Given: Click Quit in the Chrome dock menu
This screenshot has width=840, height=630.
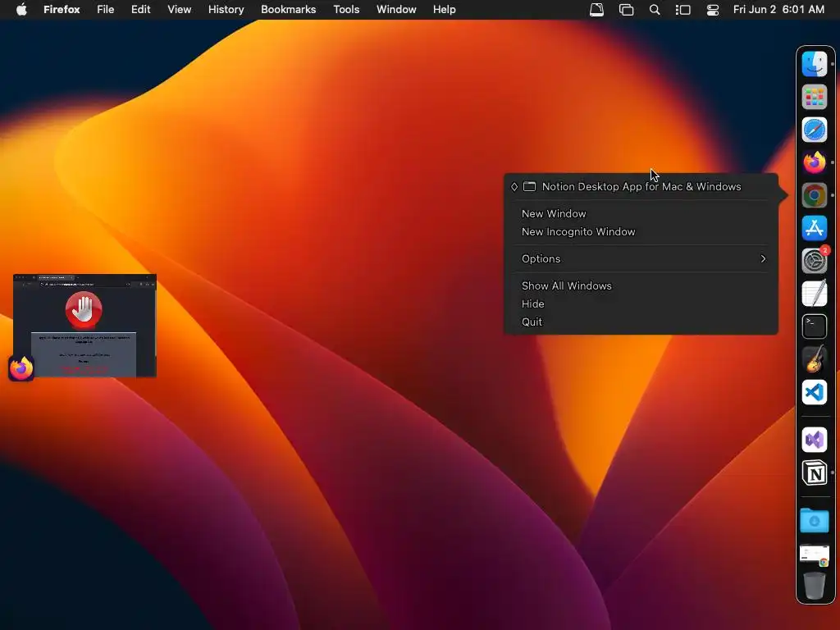Looking at the screenshot, I should click(x=532, y=322).
